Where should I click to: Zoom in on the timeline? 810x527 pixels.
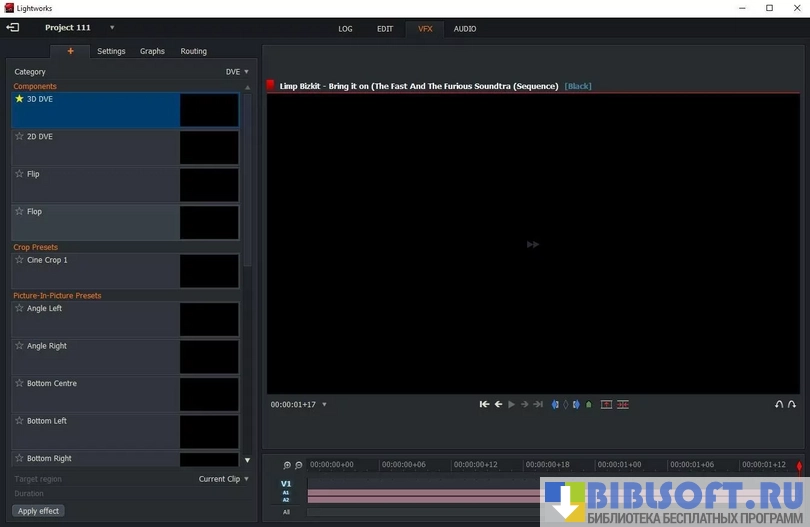pos(287,465)
